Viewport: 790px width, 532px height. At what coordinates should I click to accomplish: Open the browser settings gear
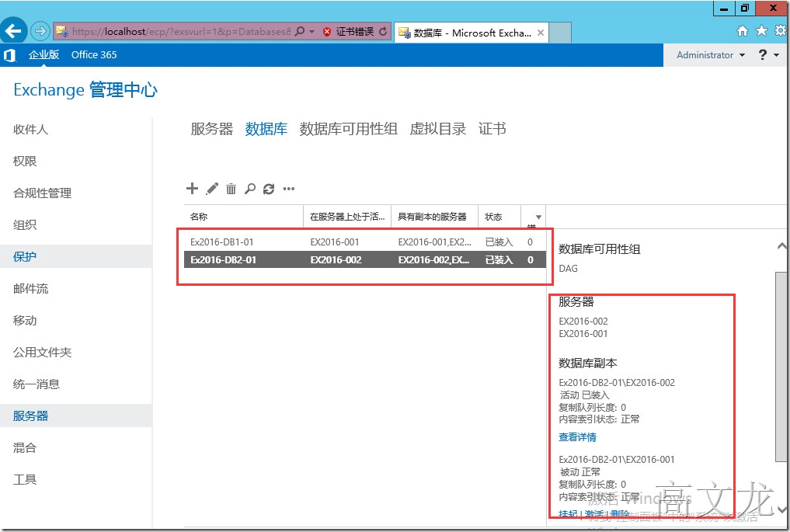(x=780, y=31)
